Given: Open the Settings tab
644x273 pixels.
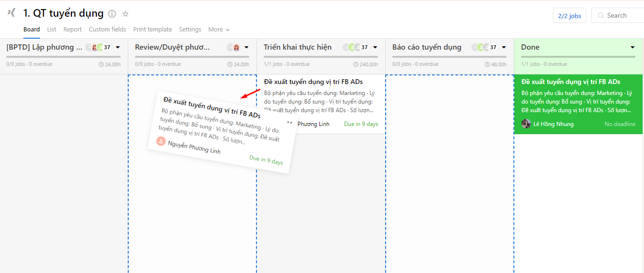Looking at the screenshot, I should click(x=190, y=30).
